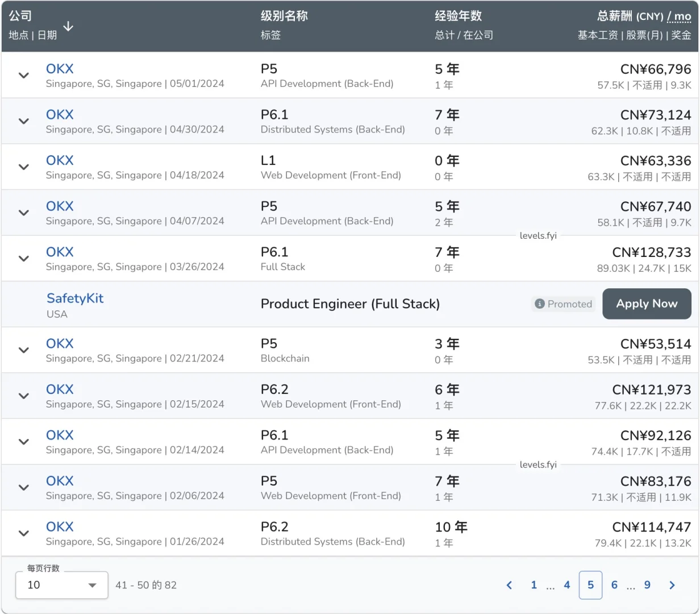Click salary CN¥66,796
This screenshot has width=700, height=614.
(x=656, y=69)
